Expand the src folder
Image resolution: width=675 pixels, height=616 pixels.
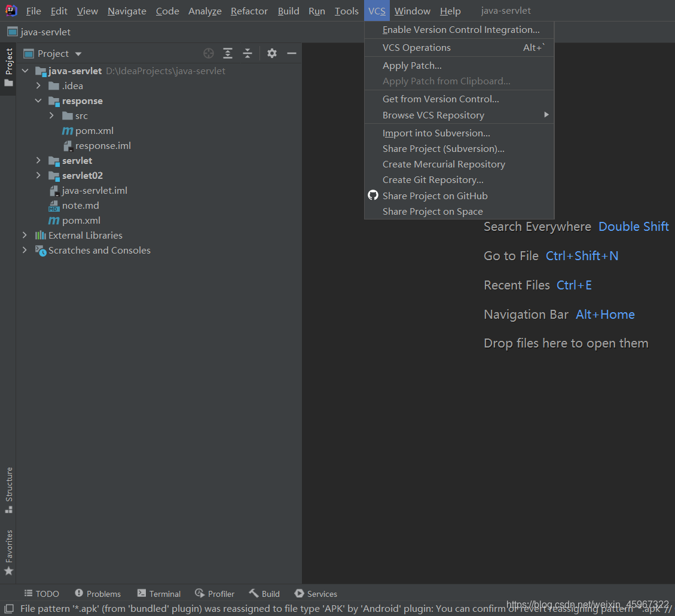click(x=51, y=115)
